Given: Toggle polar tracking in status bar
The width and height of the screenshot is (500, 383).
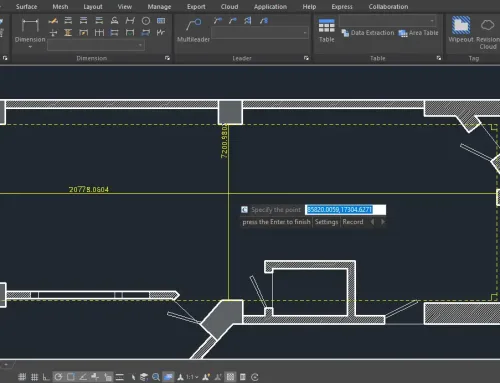Looking at the screenshot, I should (58, 377).
